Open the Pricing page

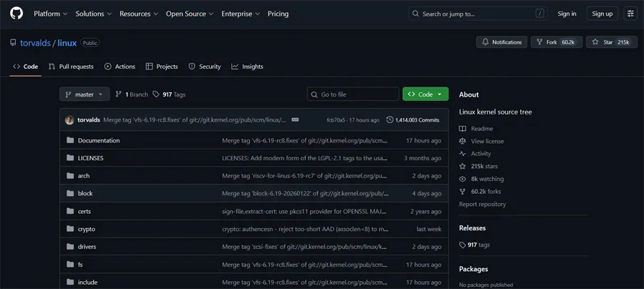click(278, 14)
